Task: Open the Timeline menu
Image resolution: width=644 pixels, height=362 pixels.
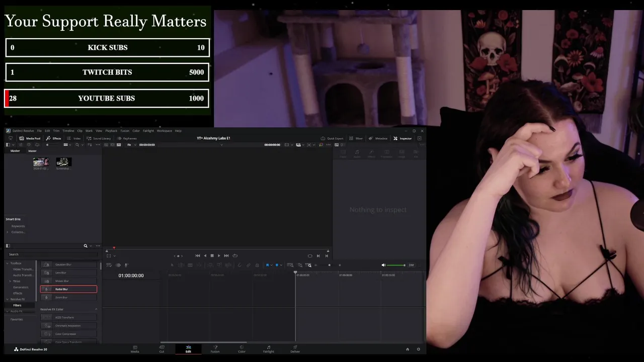Action: coord(68,131)
